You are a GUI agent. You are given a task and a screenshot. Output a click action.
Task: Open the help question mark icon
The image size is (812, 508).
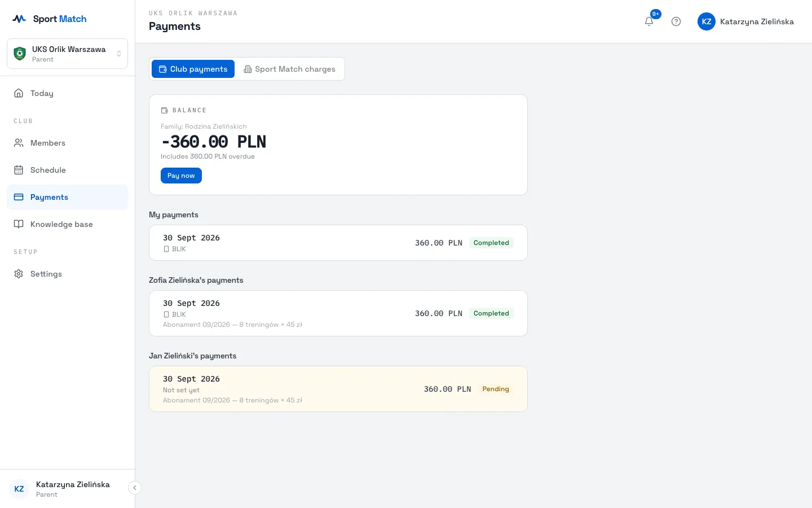point(676,21)
